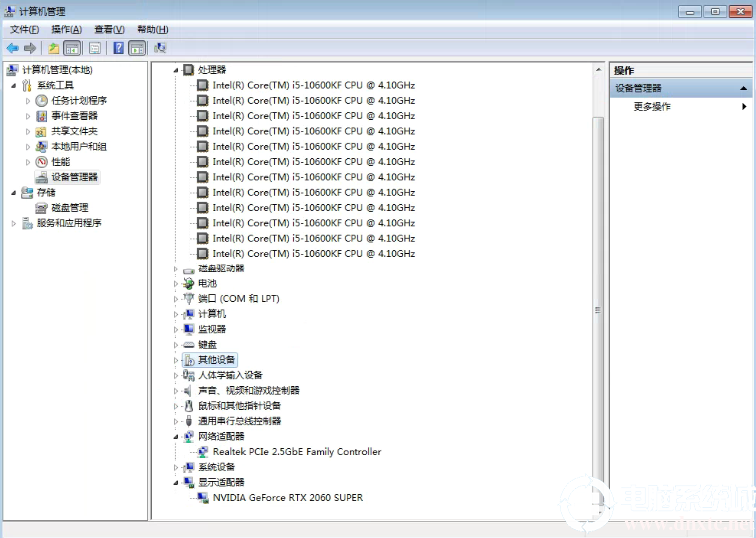756x538 pixels.
Task: Open the 帮助(H) menu
Action: pyautogui.click(x=153, y=29)
